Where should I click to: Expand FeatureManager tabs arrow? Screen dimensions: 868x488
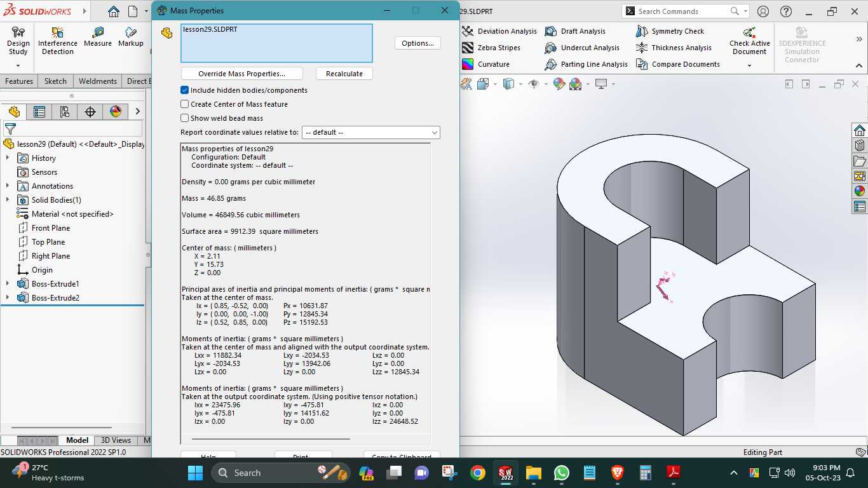coord(137,112)
